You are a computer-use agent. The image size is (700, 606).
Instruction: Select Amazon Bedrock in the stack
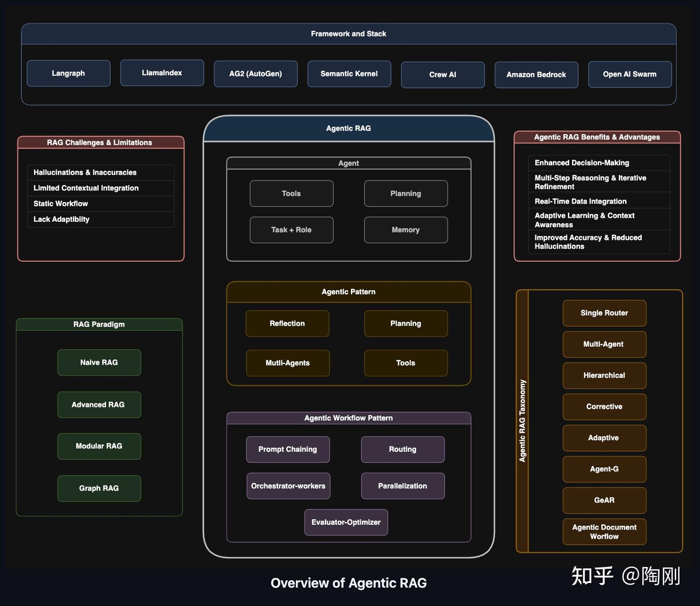[x=536, y=74]
